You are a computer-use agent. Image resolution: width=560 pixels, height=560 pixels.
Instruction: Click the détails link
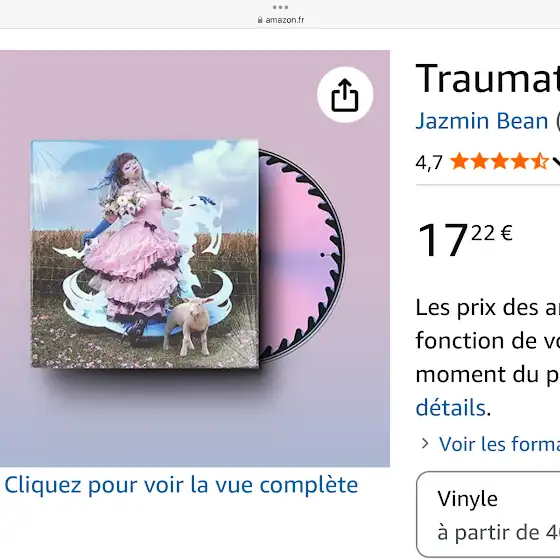point(450,408)
